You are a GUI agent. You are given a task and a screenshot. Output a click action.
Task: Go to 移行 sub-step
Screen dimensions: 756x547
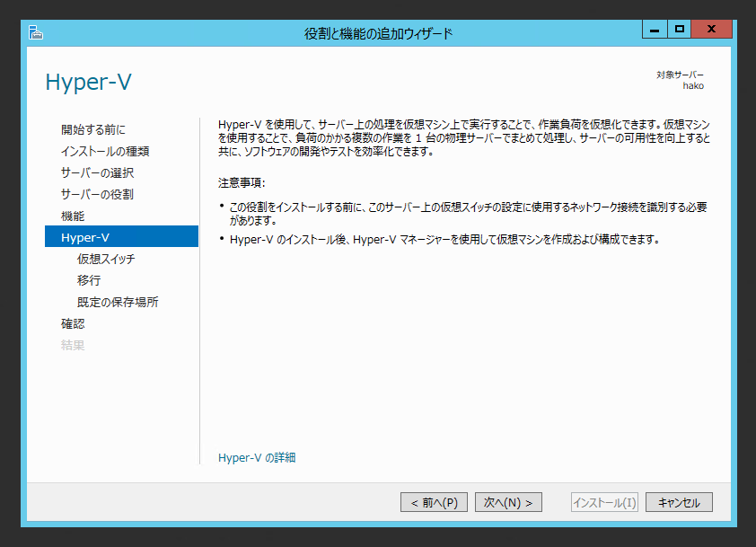pyautogui.click(x=89, y=280)
